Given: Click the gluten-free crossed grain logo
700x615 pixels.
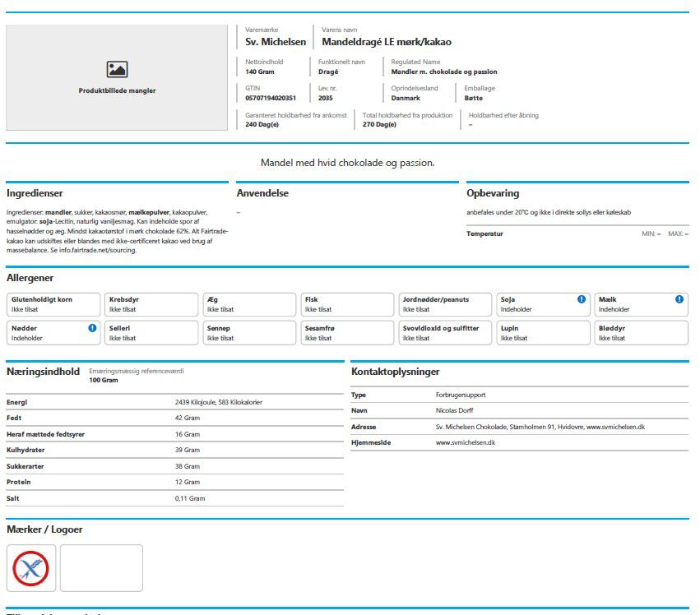Looking at the screenshot, I should 30,568.
